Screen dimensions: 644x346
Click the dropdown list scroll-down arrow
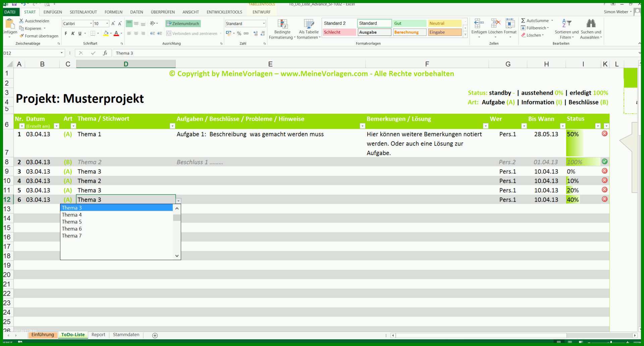coord(177,256)
